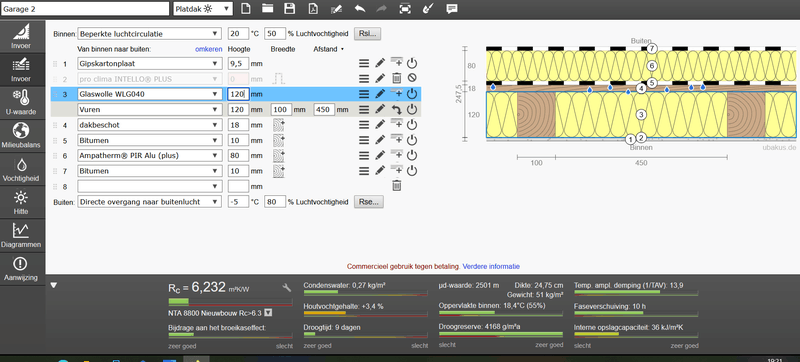Click the omkeren link to reverse layers
Image resolution: width=800 pixels, height=362 pixels.
209,49
